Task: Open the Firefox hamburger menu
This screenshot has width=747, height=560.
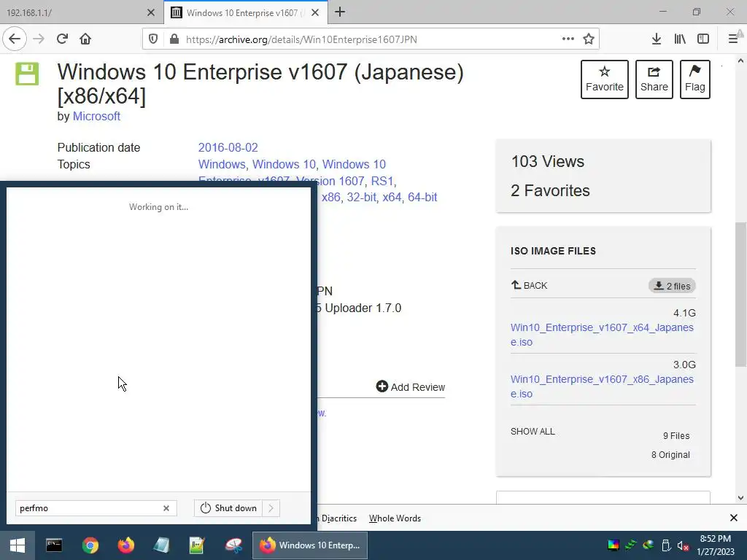Action: pyautogui.click(x=733, y=39)
